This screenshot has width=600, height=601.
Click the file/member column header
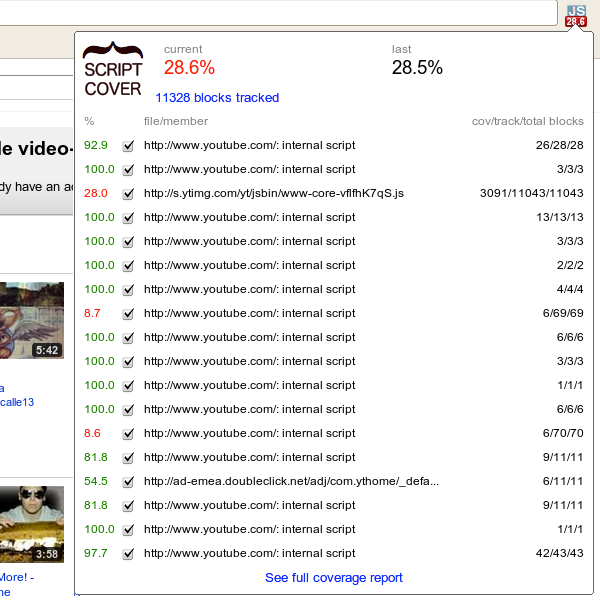(176, 121)
